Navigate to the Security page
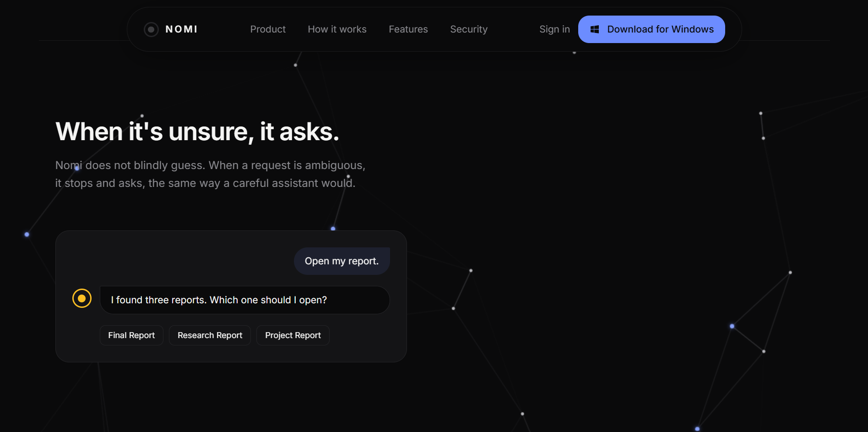This screenshot has height=432, width=868. 469,29
